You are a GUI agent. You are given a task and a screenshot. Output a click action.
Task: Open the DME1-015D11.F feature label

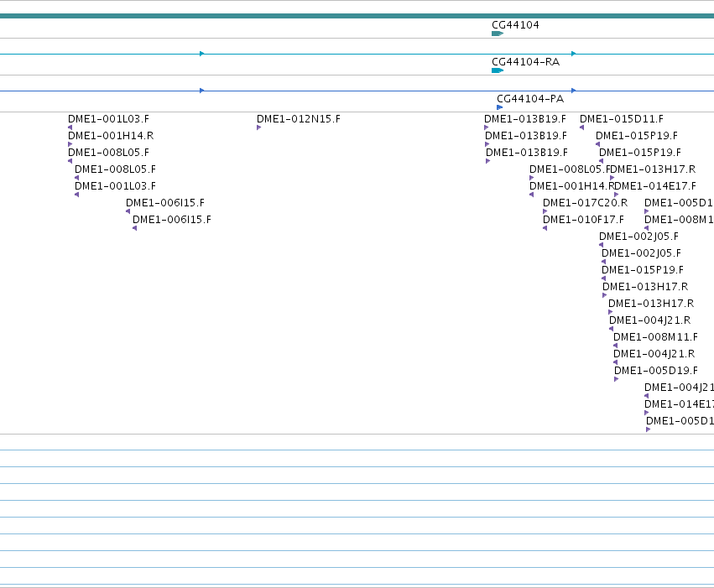622,119
